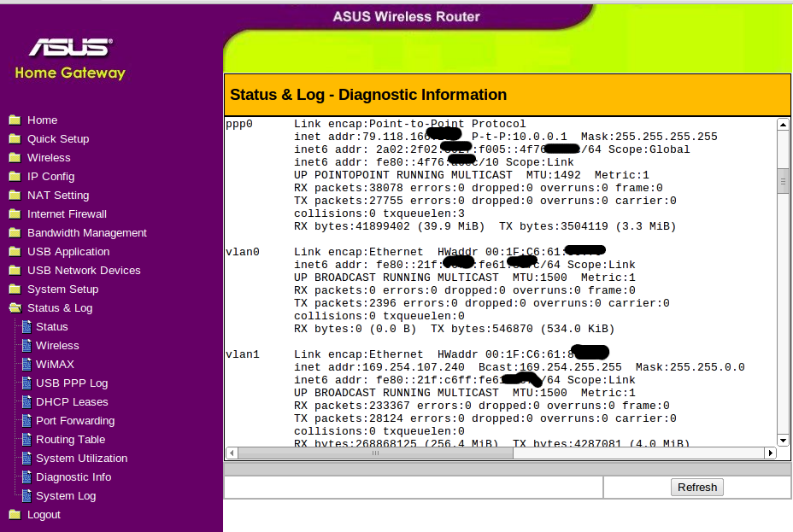Click the page icon beside System Log
This screenshot has height=532, width=793.
[x=26, y=495]
